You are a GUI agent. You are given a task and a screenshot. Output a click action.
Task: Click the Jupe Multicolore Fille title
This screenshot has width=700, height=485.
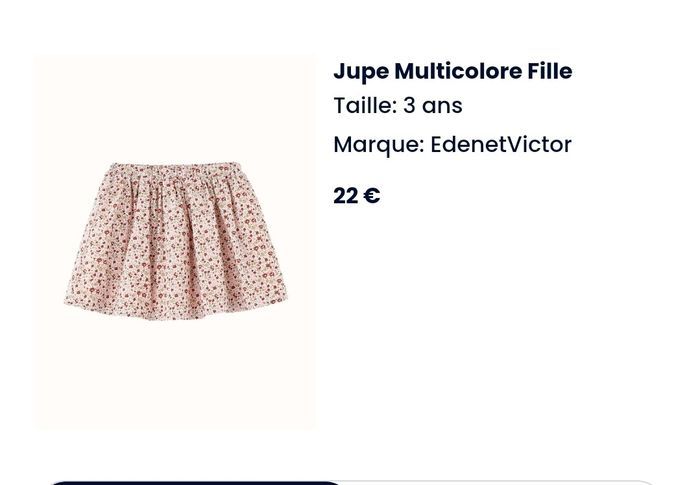(x=453, y=71)
